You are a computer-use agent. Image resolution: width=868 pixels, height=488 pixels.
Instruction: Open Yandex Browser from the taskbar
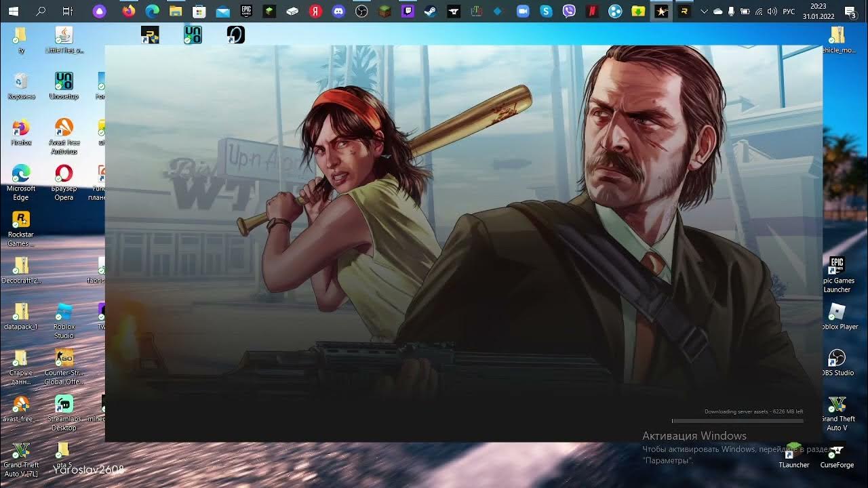(315, 11)
